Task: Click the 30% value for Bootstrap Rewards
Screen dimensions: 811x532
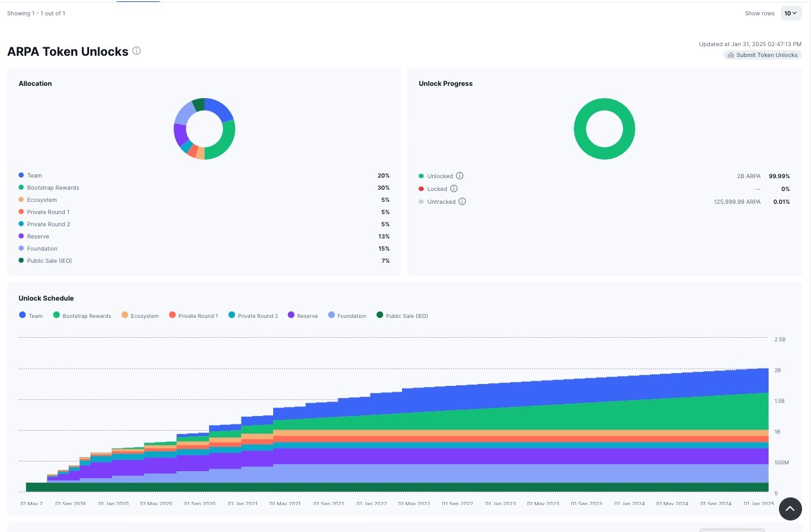Action: click(383, 188)
